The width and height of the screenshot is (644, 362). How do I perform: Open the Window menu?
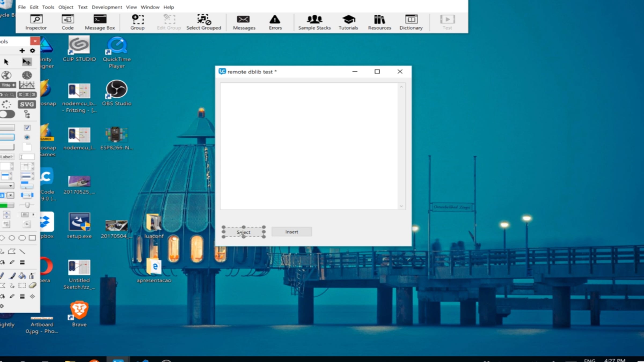pos(150,7)
